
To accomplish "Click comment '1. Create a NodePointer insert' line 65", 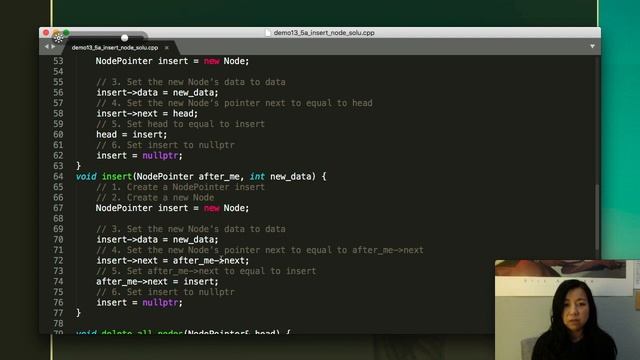I will coord(180,187).
